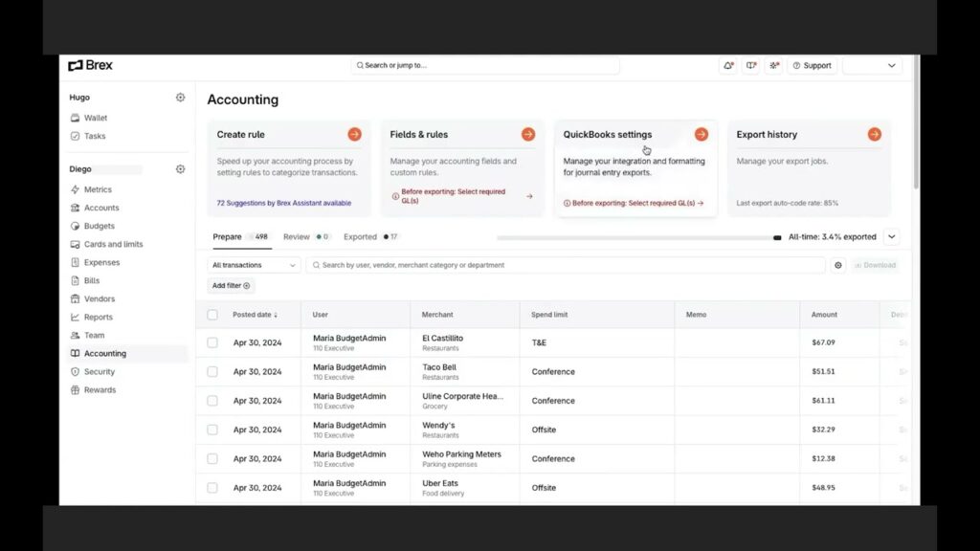Viewport: 980px width, 551px height.
Task: Open Budgets in sidebar
Action: (100, 226)
